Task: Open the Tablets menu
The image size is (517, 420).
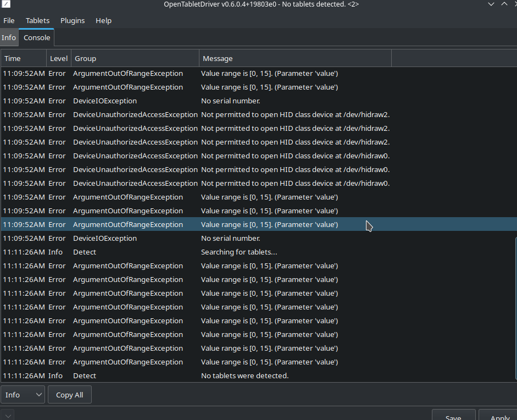Action: point(37,20)
